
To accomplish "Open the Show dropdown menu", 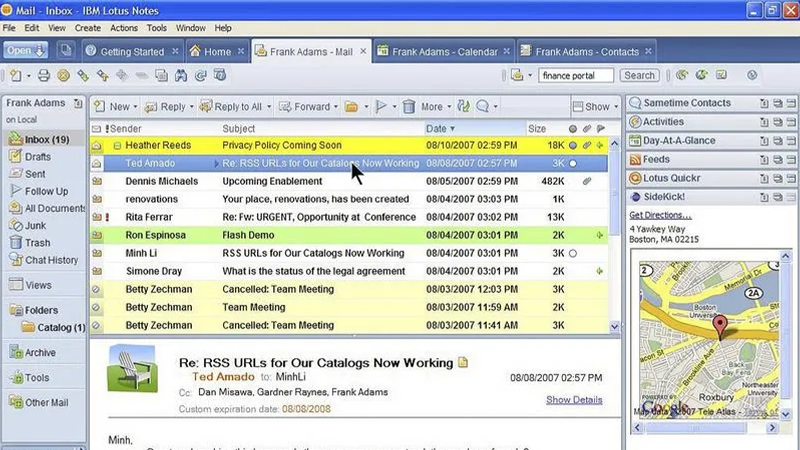I will tap(595, 107).
